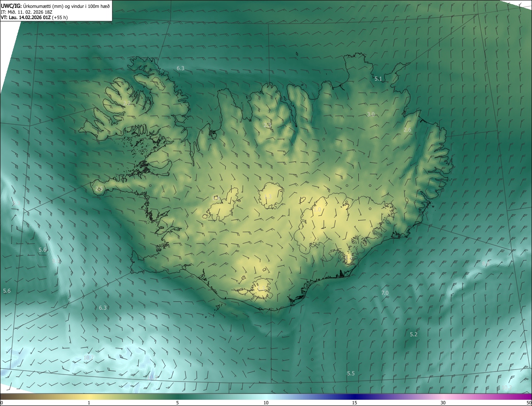Image resolution: width=532 pixels, height=406 pixels.
Task: Select the dark blue 15 mm colorbar mark
Action: pyautogui.click(x=355, y=397)
